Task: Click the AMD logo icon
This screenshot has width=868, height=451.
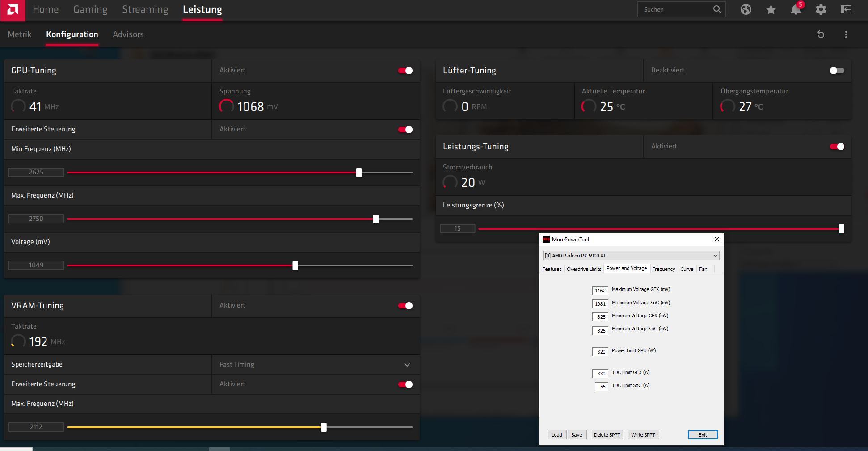Action: [13, 10]
